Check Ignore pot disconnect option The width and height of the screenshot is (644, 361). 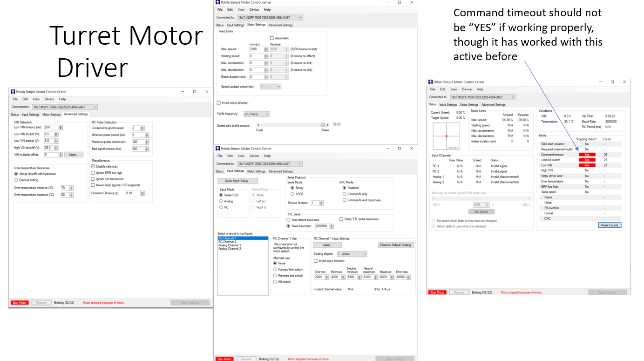point(93,179)
